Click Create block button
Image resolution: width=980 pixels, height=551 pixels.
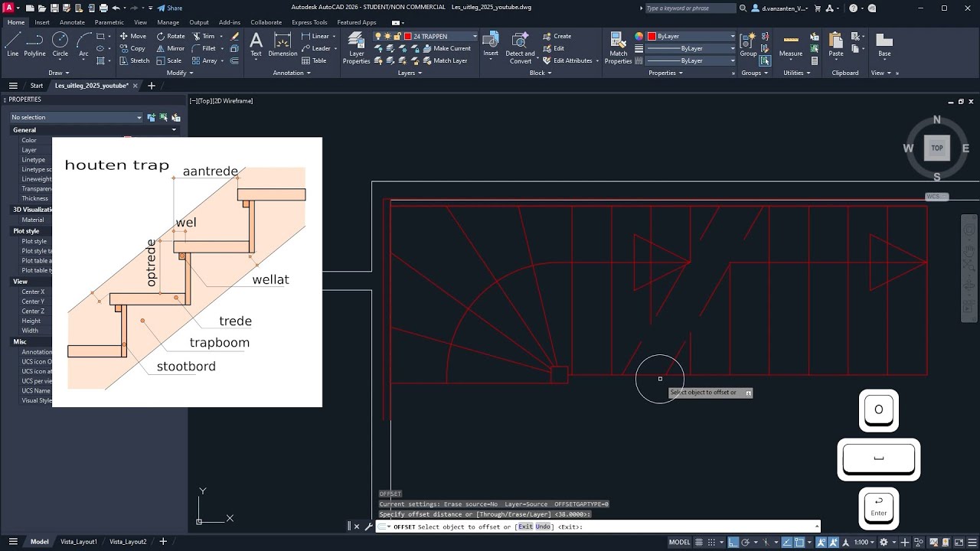click(557, 36)
